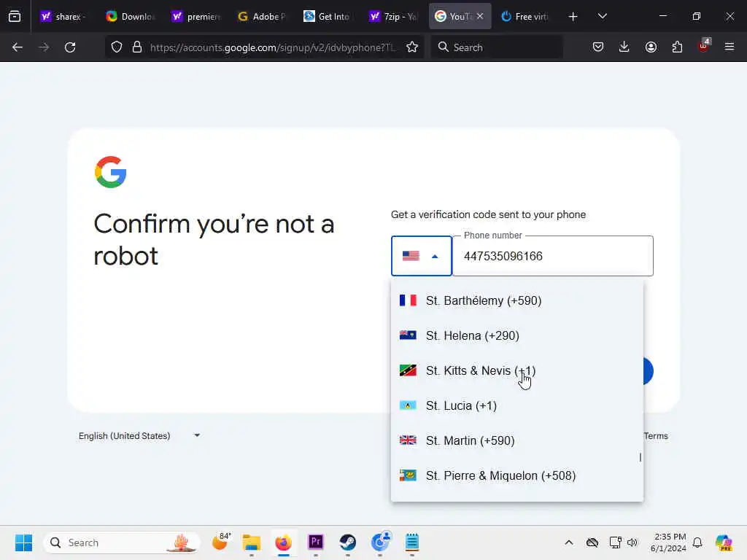The height and width of the screenshot is (560, 747).
Task: Open the blue circular app with person badge
Action: point(380,542)
